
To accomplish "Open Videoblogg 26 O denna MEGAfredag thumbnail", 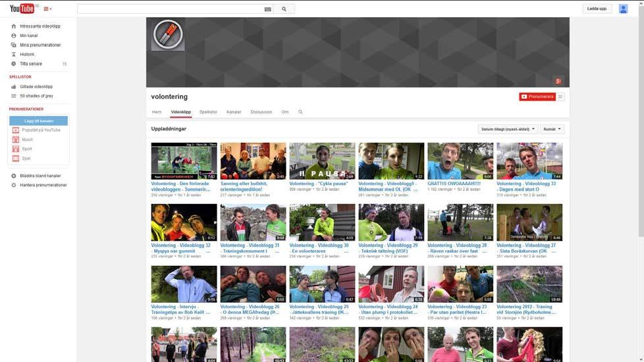I will point(253,284).
